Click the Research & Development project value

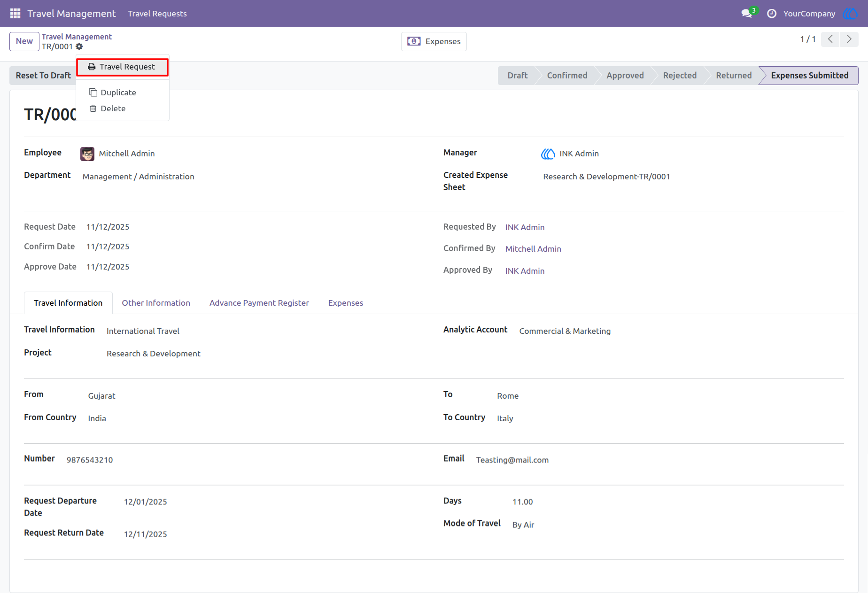(x=153, y=354)
